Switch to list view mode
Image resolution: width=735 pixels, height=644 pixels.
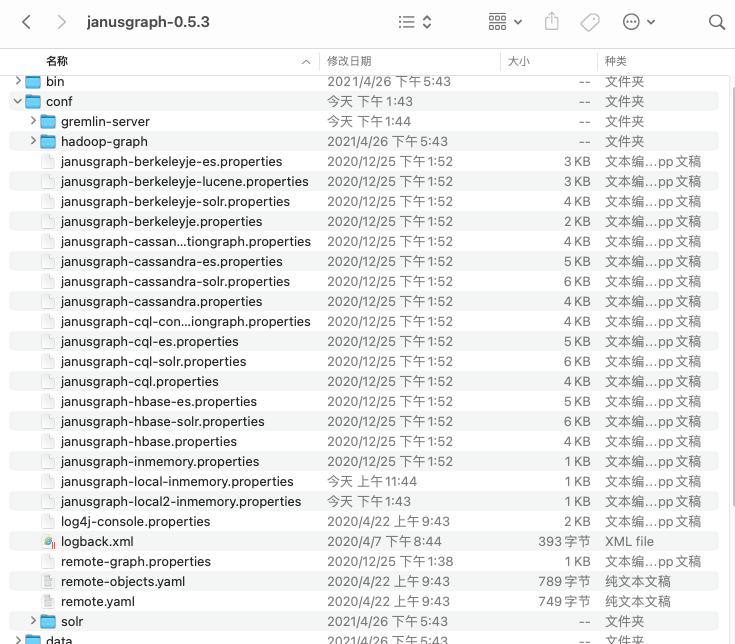click(x=406, y=22)
